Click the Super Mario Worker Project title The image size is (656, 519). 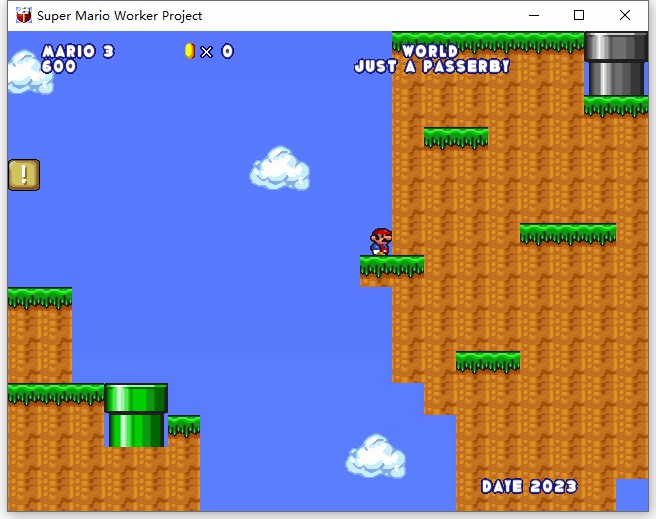click(x=120, y=16)
